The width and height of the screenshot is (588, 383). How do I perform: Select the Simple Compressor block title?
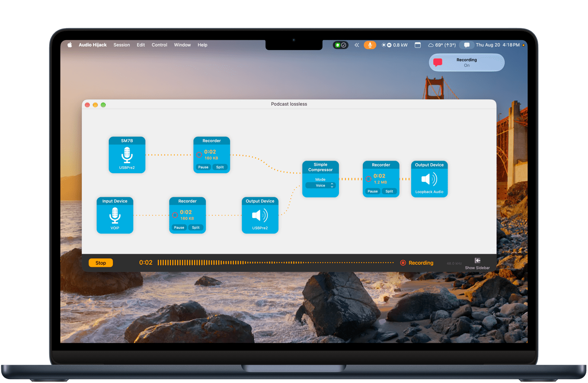(320, 167)
